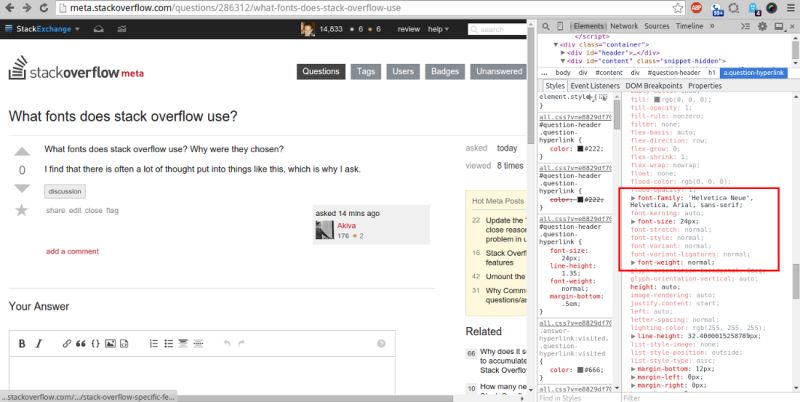This screenshot has width=800, height=402.
Task: Change the DevTools dock side
Action: click(779, 26)
